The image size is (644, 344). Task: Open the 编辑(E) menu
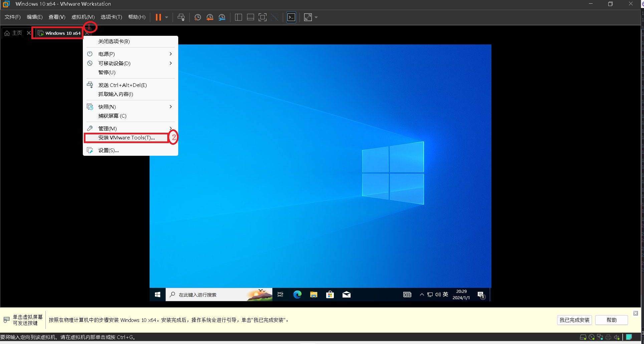click(x=35, y=17)
